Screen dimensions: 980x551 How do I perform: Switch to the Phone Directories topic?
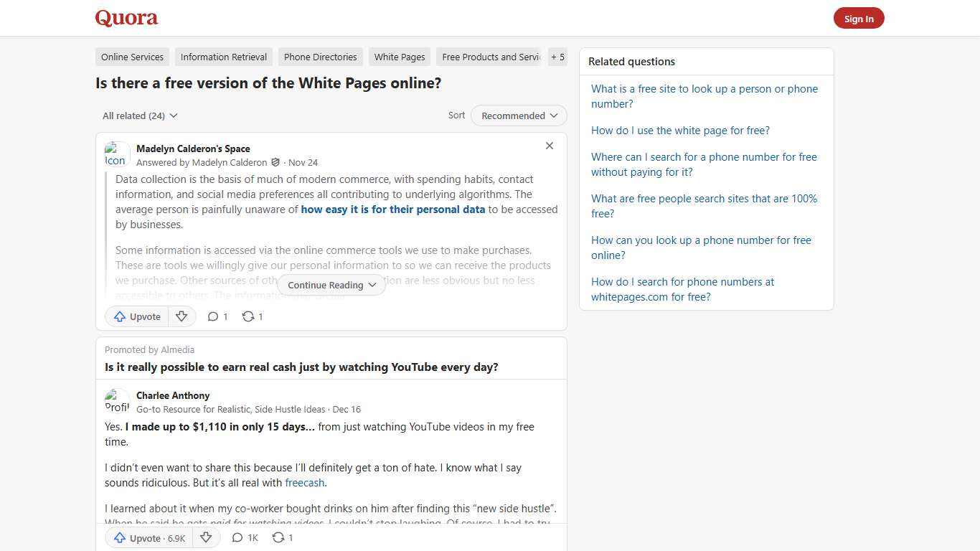(320, 57)
